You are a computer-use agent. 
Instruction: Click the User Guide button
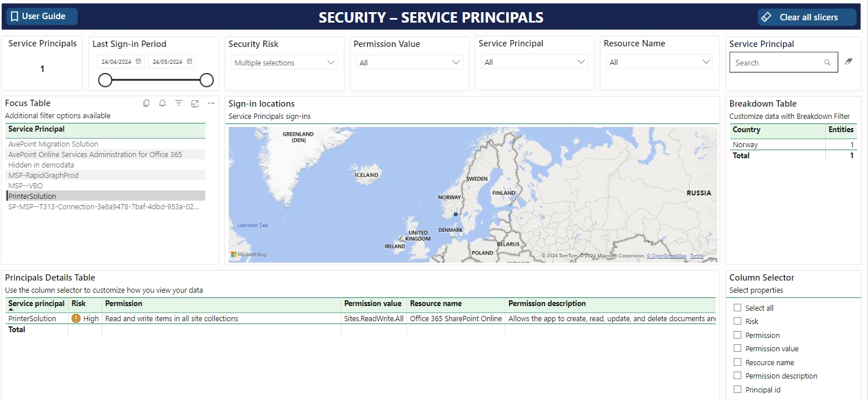click(x=42, y=16)
